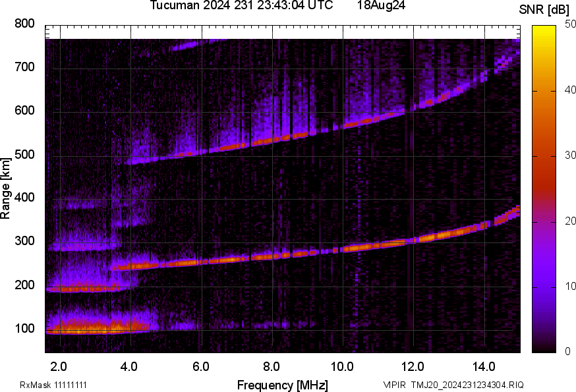Click frequency tick label '14.0'

pyautogui.click(x=484, y=367)
